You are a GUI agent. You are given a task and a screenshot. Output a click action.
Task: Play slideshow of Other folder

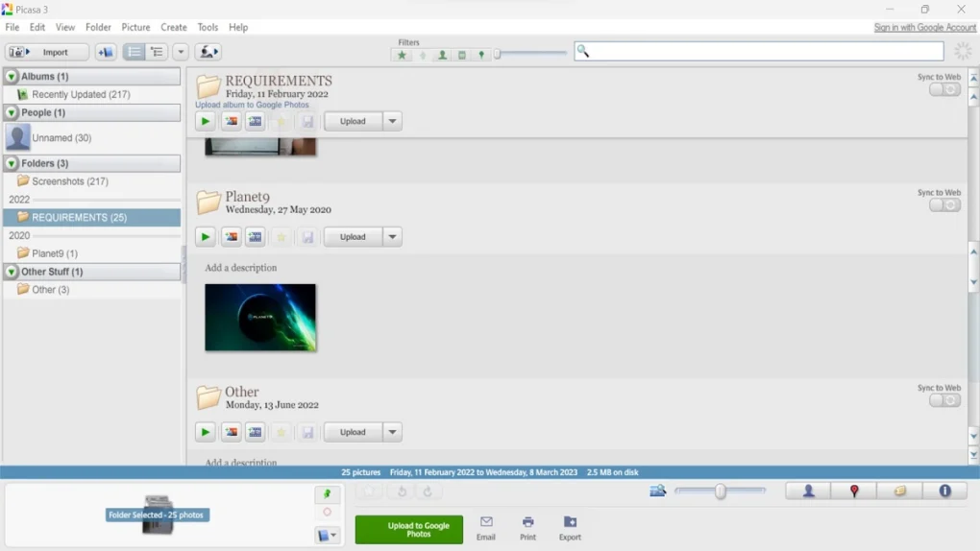(205, 432)
